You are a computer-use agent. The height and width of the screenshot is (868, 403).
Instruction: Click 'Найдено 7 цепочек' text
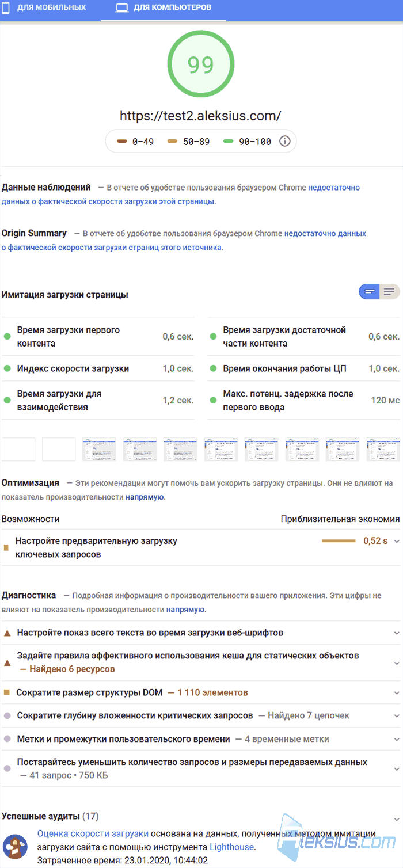(309, 715)
